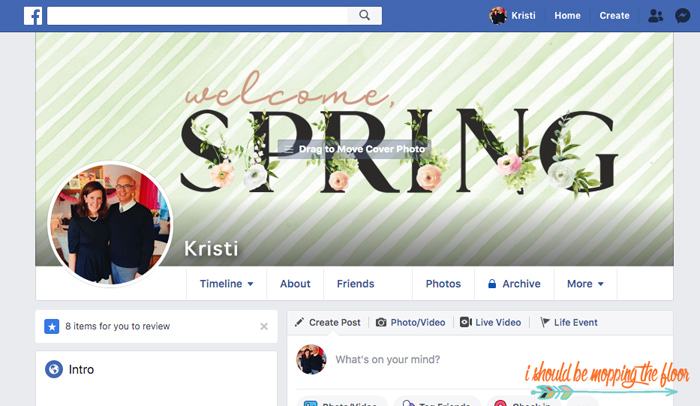Expand the Timeline dropdown

(226, 284)
